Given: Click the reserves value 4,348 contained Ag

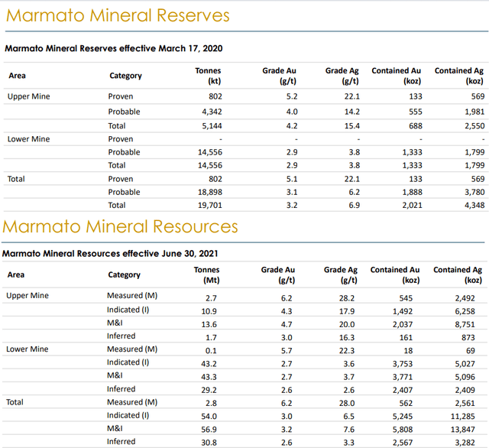Looking at the screenshot, I should (474, 206).
